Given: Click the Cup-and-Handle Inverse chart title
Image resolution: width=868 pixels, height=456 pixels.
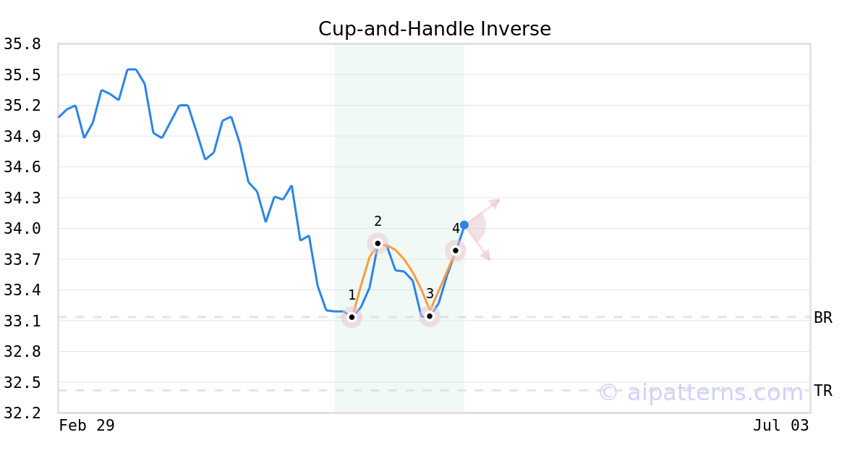Looking at the screenshot, I should coord(434,29).
